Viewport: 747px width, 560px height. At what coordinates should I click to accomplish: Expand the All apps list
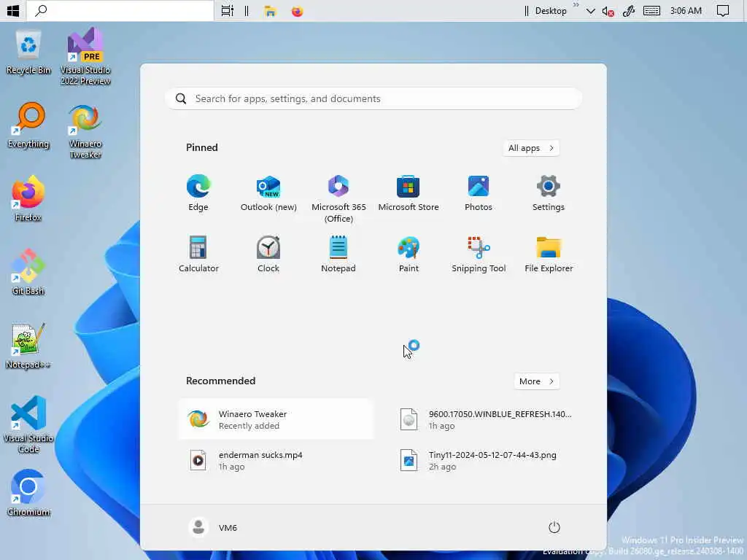pos(531,148)
